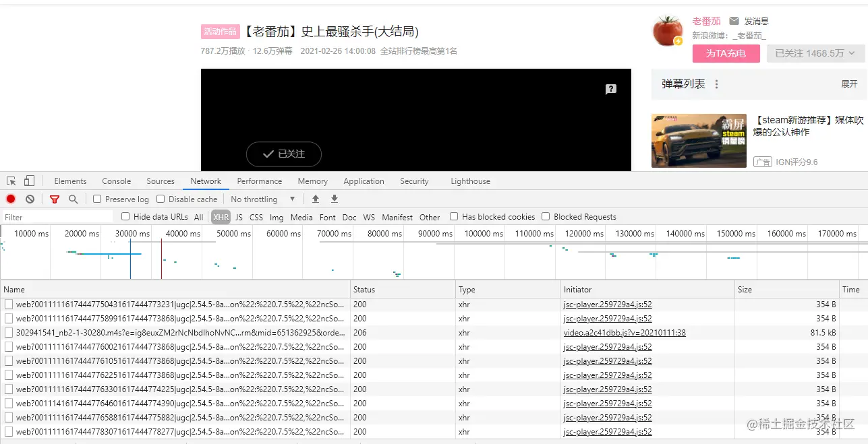
Task: Clear the network log
Action: 30,199
